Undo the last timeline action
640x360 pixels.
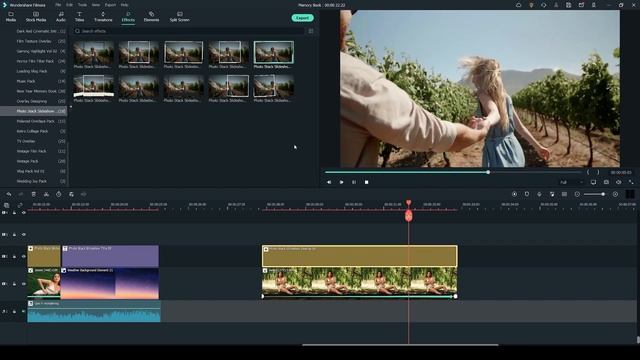click(9, 194)
